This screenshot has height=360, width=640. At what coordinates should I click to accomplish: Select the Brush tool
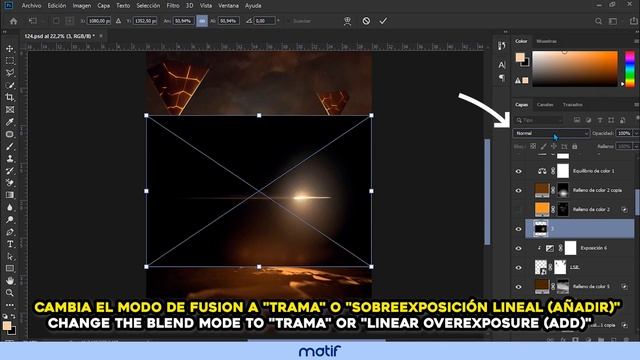10,147
